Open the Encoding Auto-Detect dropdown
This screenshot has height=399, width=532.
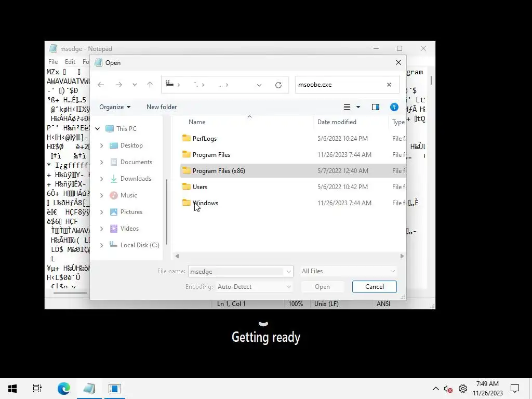pos(254,287)
